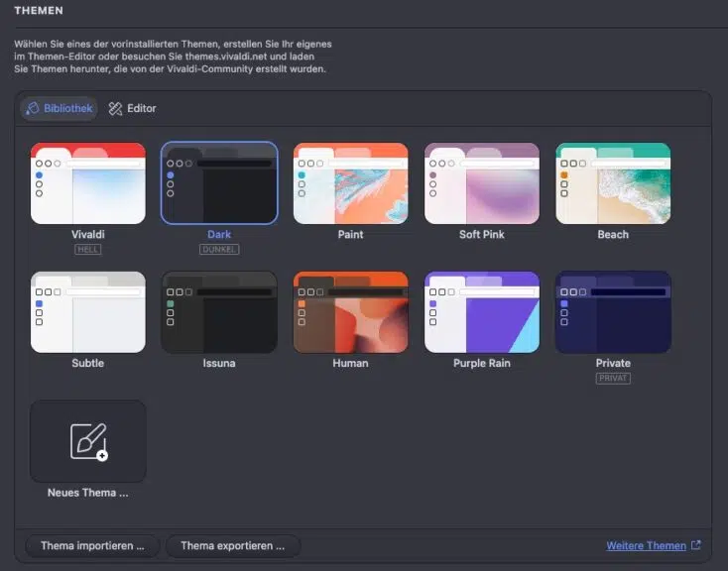Pick the Purple Rain theme thumbnail

(482, 312)
